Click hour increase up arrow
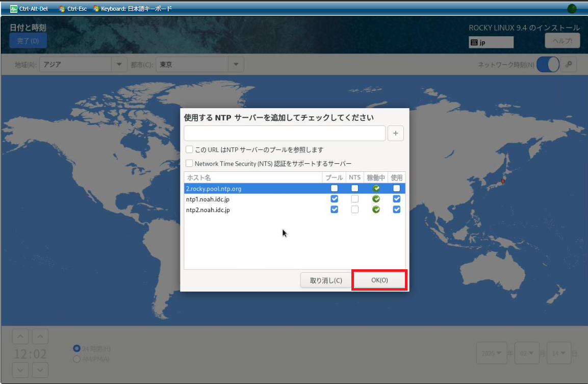 click(20, 337)
